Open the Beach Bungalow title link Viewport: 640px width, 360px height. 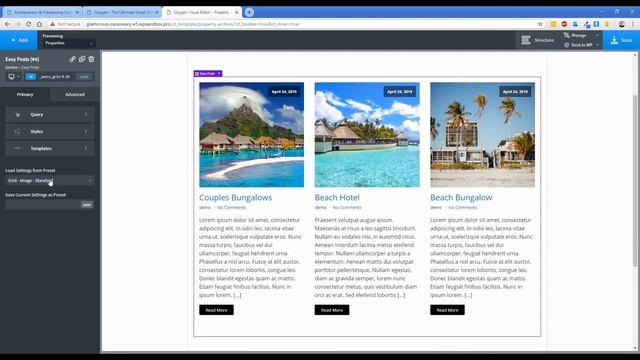pyautogui.click(x=461, y=198)
